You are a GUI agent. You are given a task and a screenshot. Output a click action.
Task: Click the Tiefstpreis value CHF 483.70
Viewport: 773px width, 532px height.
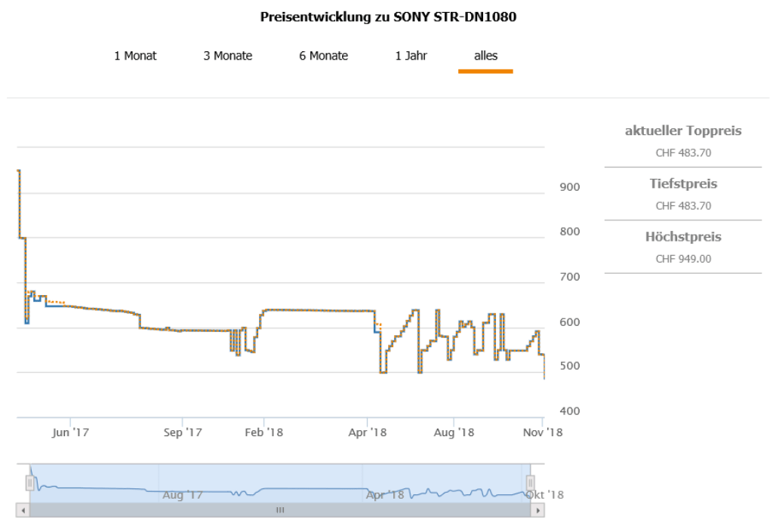click(682, 205)
